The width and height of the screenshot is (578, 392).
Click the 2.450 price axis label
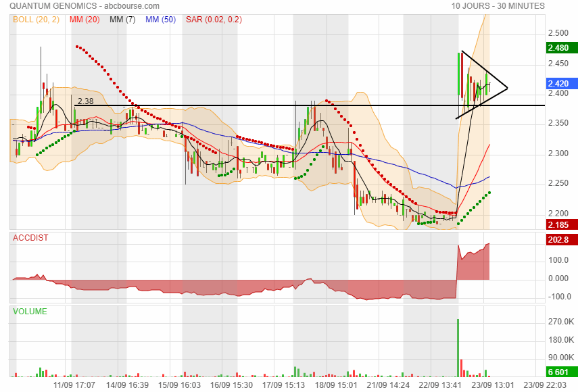[x=558, y=64]
